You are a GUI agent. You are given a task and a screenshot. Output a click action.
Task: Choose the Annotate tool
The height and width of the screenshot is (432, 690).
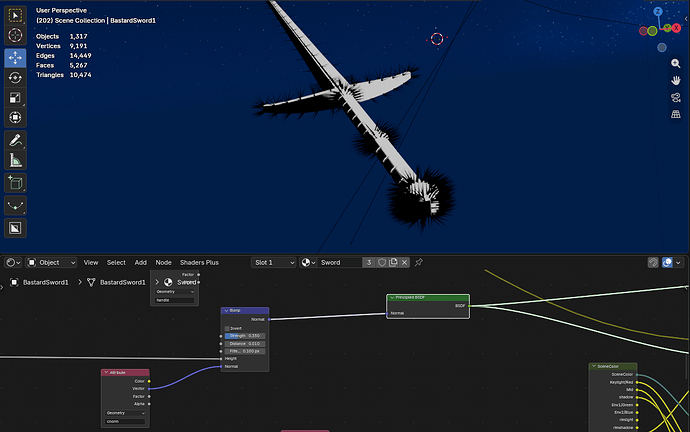[15, 140]
